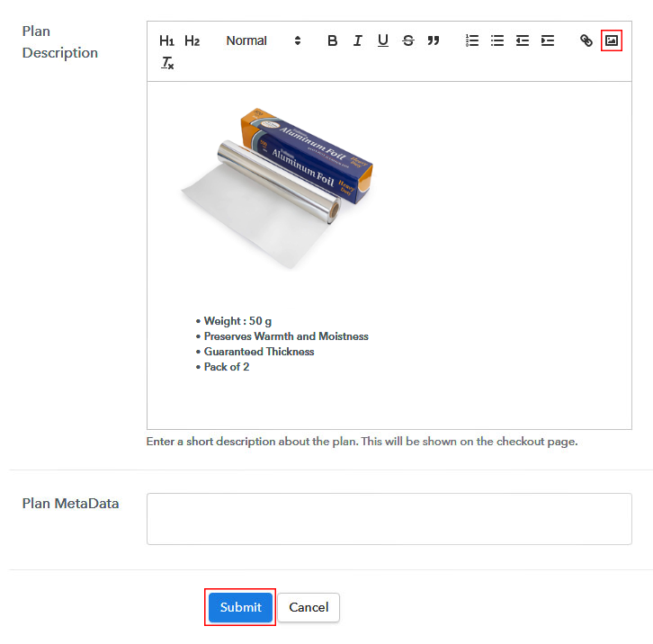Decrease the indent level

point(523,40)
